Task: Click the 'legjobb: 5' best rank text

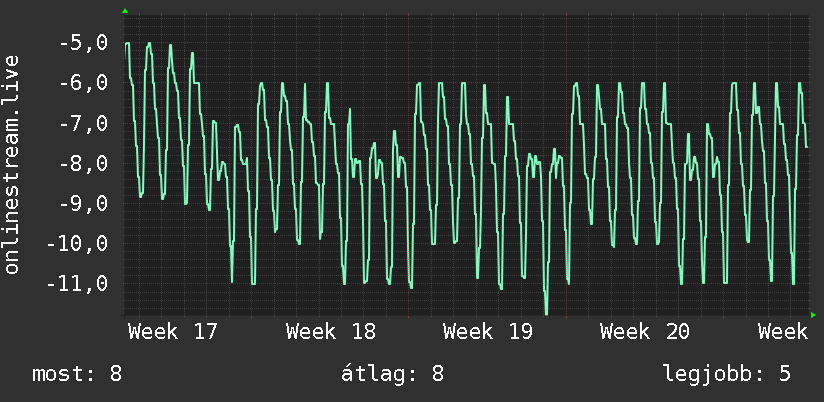Action: click(727, 374)
